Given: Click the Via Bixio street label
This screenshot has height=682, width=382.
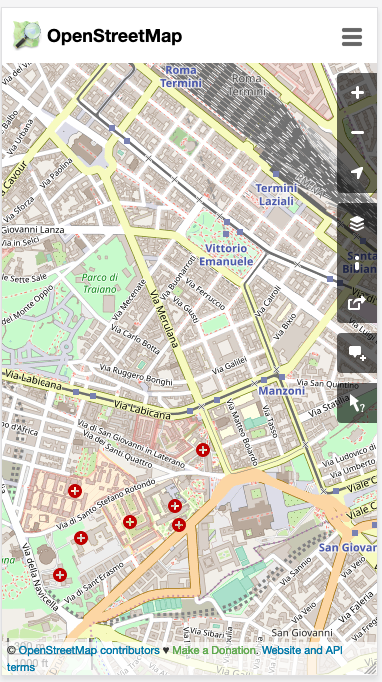Looking at the screenshot, I should coord(285,326).
